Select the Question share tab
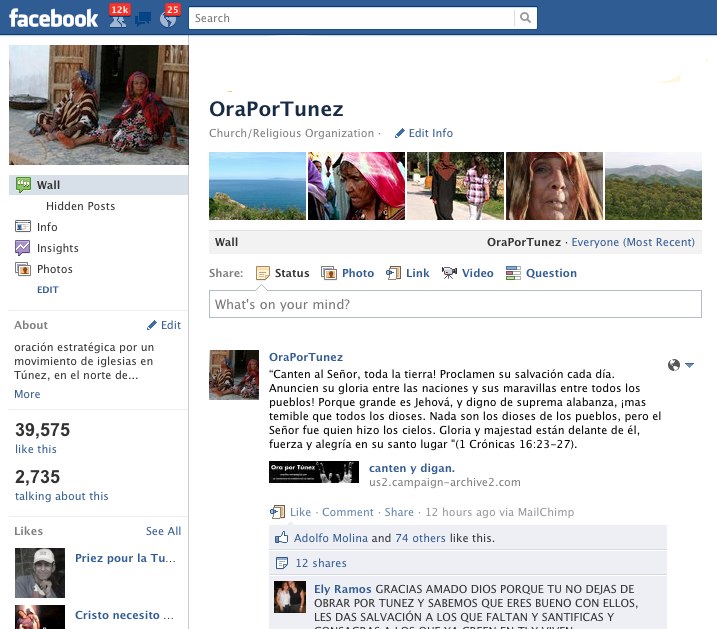This screenshot has width=717, height=629. (551, 273)
